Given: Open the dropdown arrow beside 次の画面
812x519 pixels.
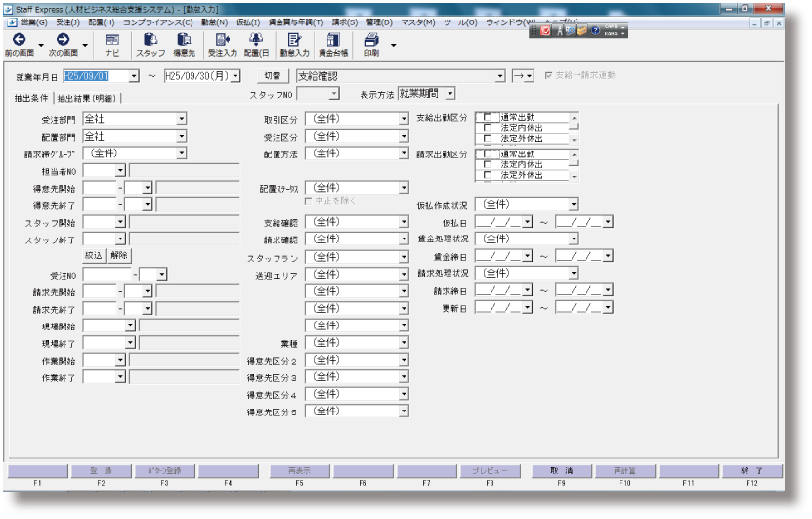Looking at the screenshot, I should (x=85, y=46).
